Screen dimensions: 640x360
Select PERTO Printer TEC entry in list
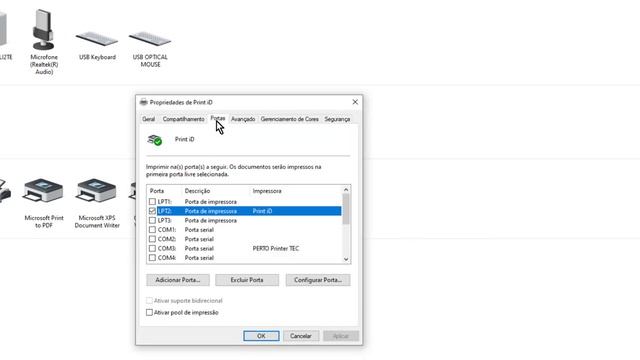(276, 249)
